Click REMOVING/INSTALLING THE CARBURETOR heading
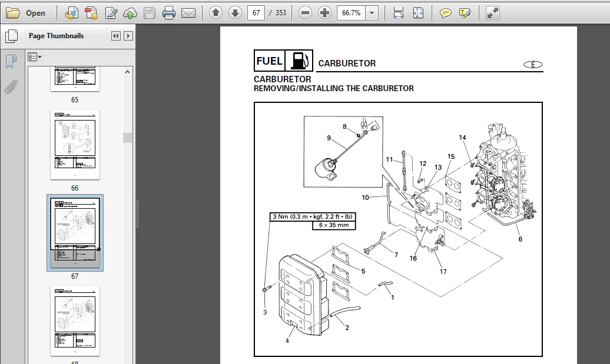This screenshot has height=364, width=610. pyautogui.click(x=334, y=89)
